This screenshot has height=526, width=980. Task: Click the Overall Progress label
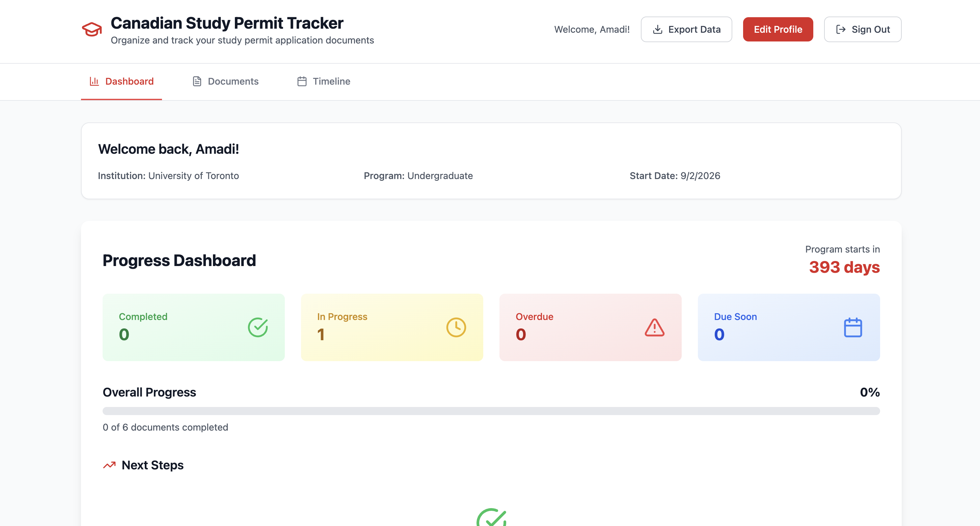(149, 392)
